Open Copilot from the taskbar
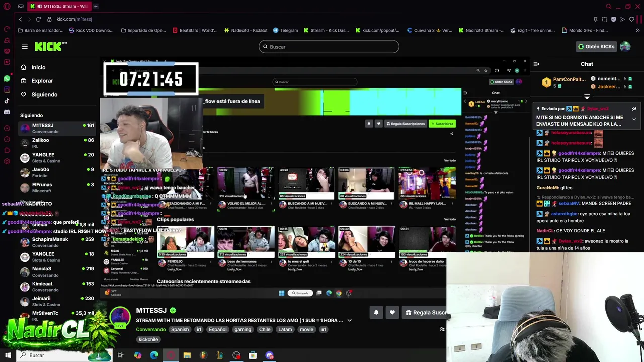Screen dimensions: 644x362 click(x=137, y=355)
